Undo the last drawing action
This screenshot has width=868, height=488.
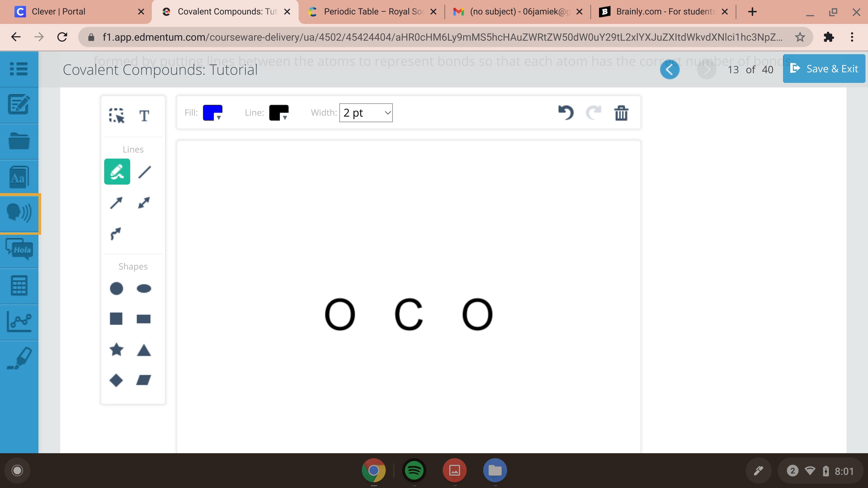click(x=566, y=113)
